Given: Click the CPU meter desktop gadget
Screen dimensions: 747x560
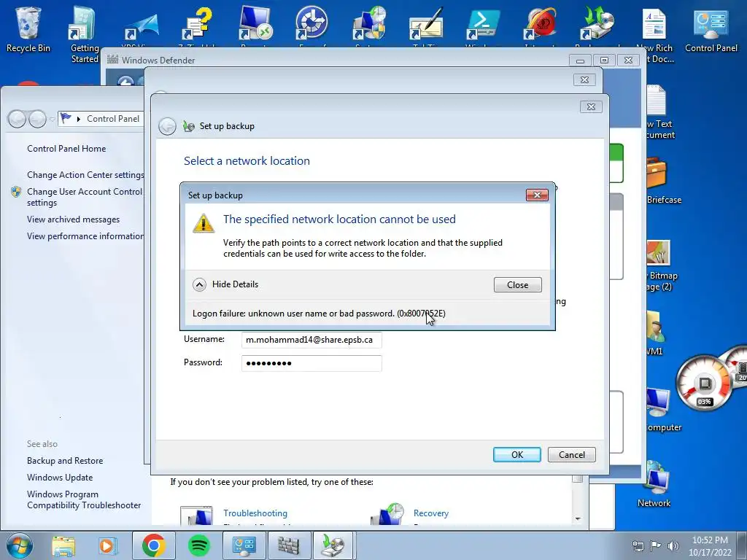Looking at the screenshot, I should [704, 384].
